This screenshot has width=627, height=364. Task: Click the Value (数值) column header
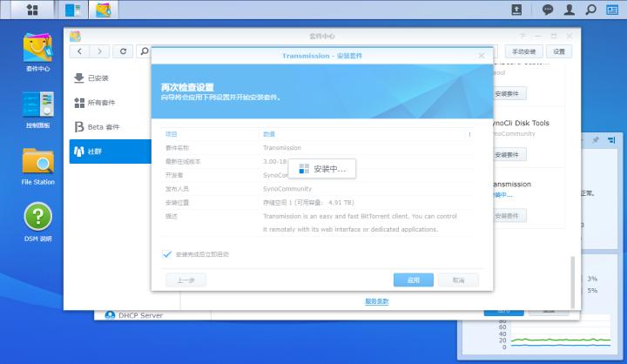point(269,134)
